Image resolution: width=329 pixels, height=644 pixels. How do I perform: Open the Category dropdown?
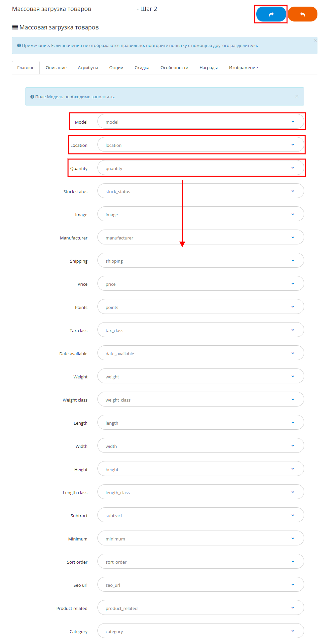point(201,631)
